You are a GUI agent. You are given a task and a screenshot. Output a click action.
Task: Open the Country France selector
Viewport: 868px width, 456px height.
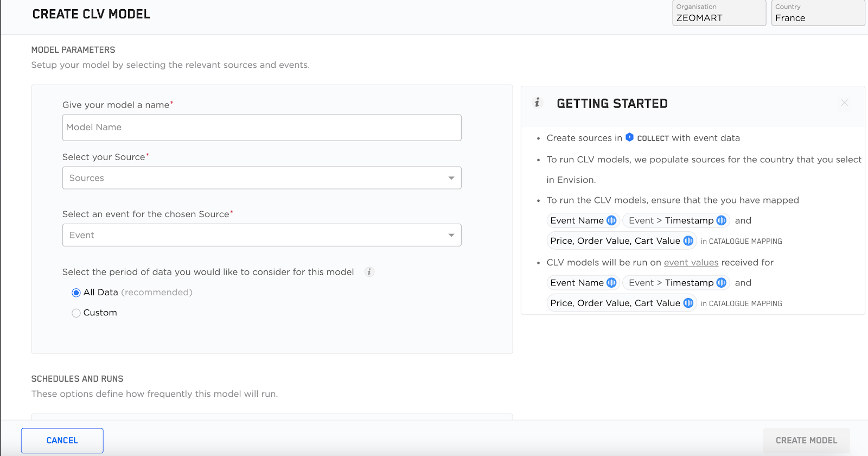point(818,12)
